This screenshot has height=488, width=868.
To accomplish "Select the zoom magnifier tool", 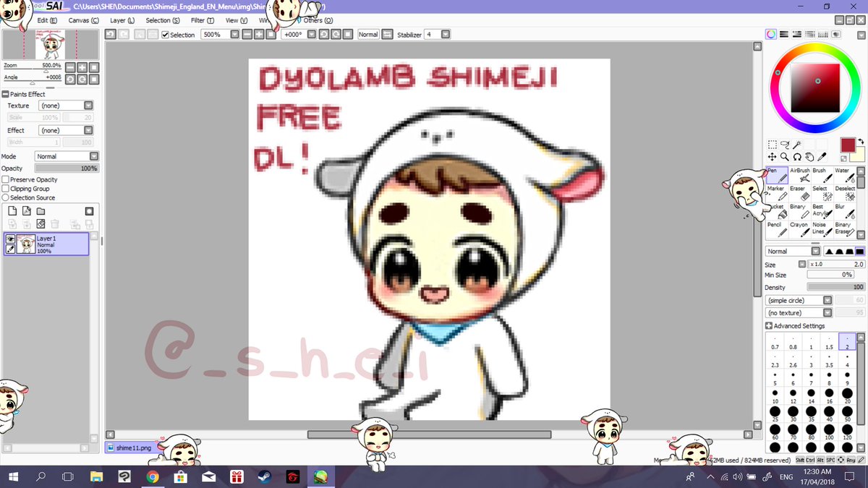I will (x=785, y=156).
